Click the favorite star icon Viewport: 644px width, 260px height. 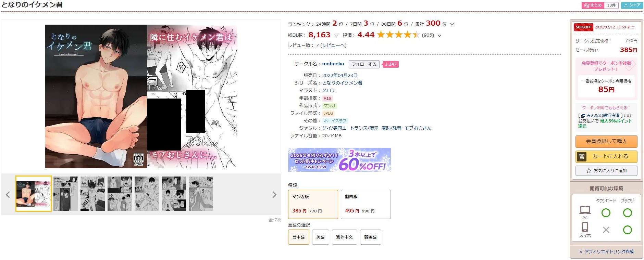coord(589,170)
